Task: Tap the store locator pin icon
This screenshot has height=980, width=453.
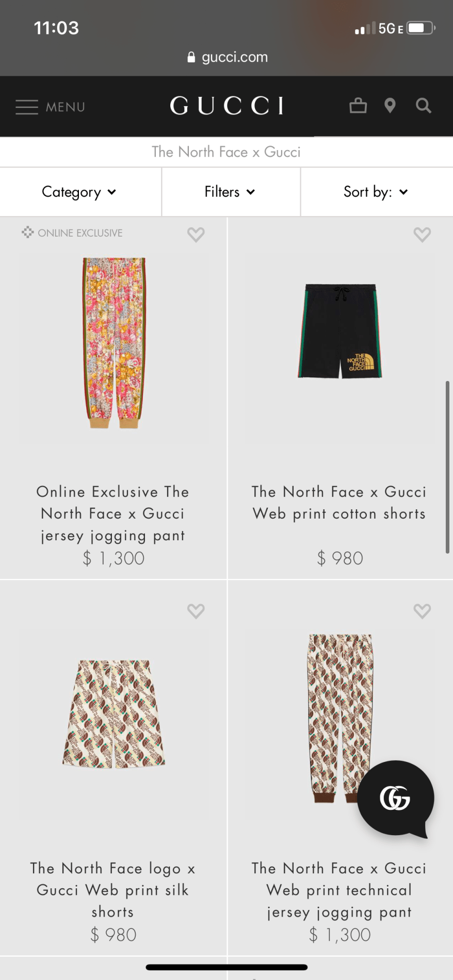Action: pyautogui.click(x=390, y=106)
